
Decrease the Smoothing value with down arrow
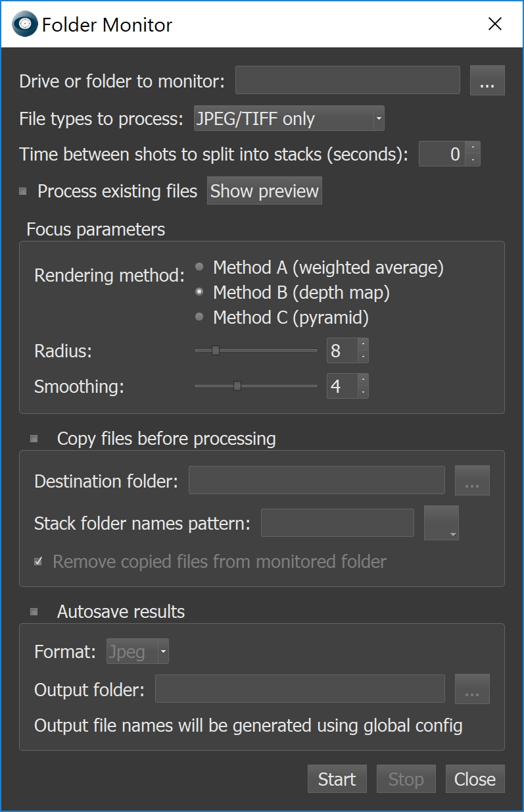(362, 392)
